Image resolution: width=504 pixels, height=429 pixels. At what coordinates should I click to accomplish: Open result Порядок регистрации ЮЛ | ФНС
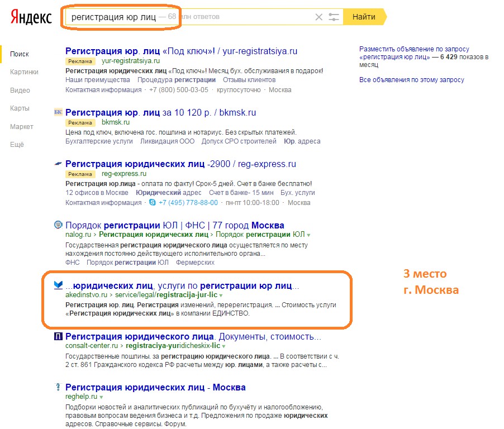175,225
